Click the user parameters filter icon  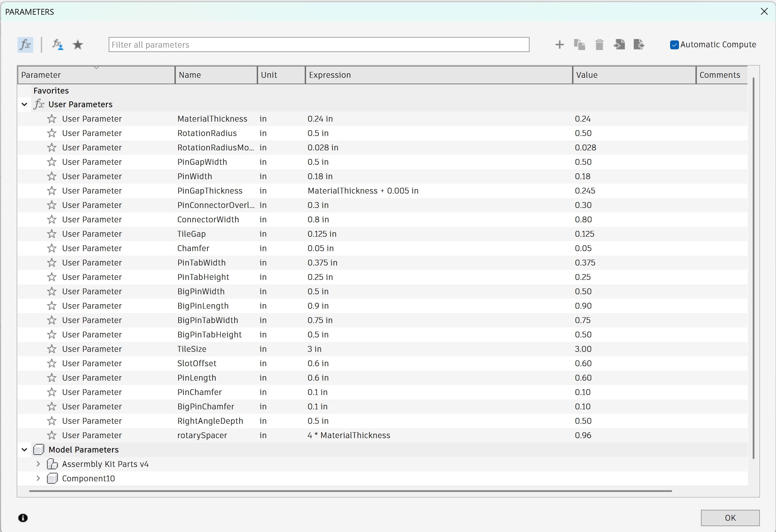(58, 45)
